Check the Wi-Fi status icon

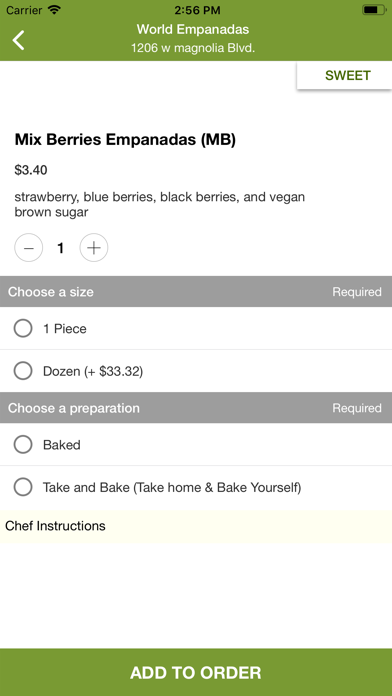(x=54, y=10)
